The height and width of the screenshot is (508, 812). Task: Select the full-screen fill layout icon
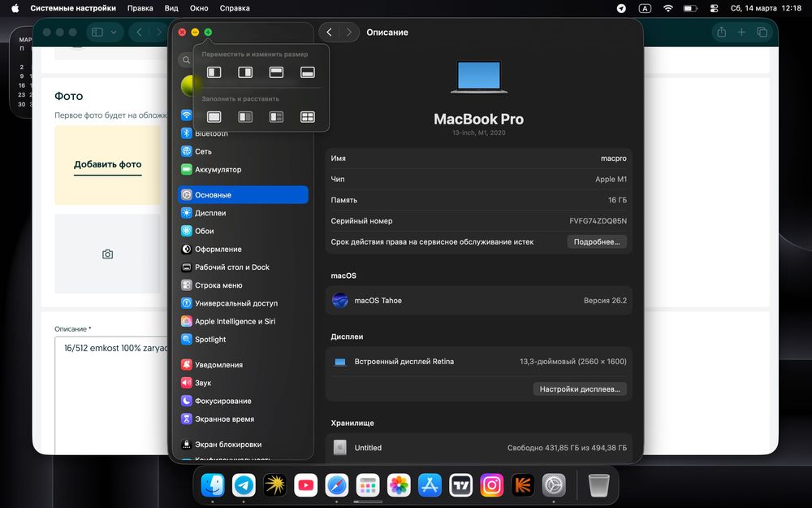214,117
